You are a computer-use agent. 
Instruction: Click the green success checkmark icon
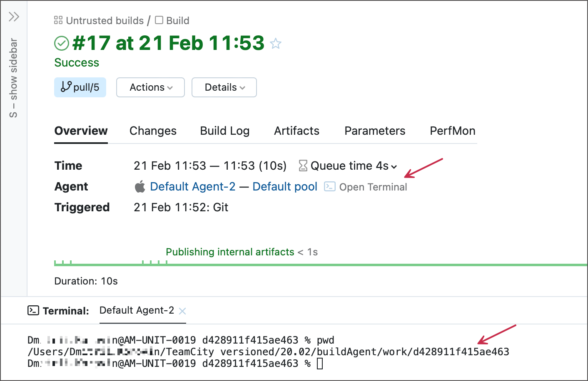click(x=62, y=43)
